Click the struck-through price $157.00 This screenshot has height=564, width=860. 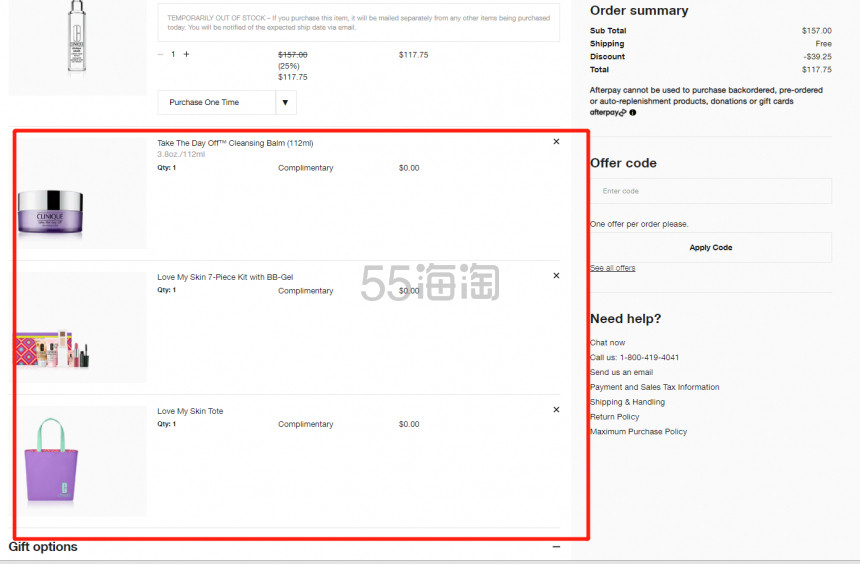click(x=293, y=55)
